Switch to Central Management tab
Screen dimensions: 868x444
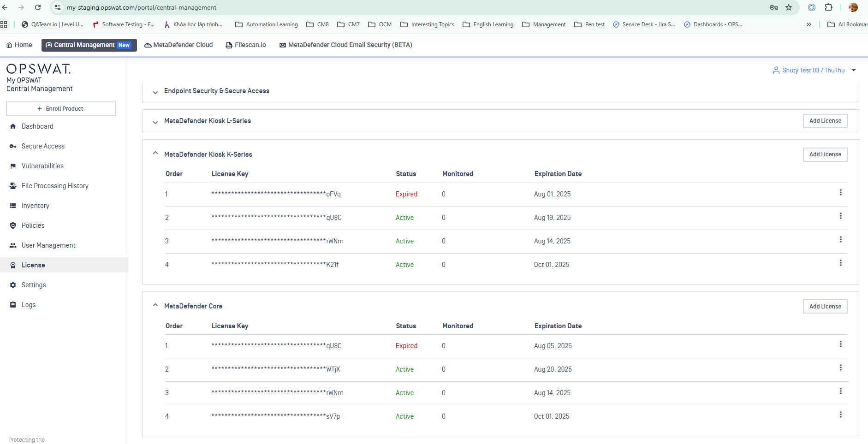tap(89, 45)
